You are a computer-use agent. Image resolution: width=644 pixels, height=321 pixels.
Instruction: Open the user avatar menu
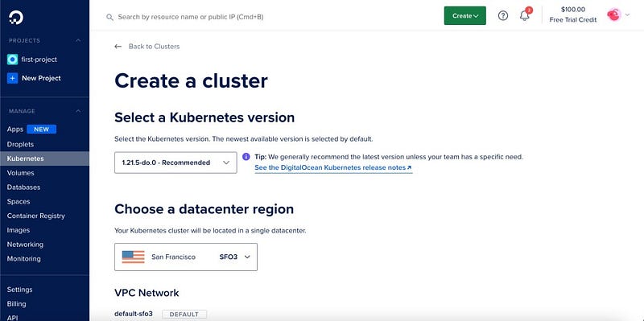613,15
